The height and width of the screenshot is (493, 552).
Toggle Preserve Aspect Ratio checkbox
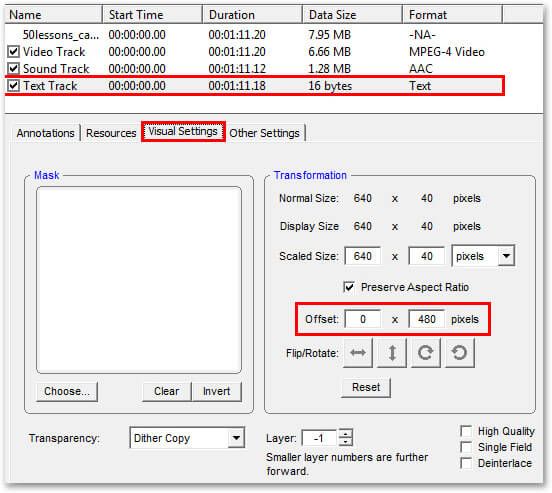tap(349, 287)
